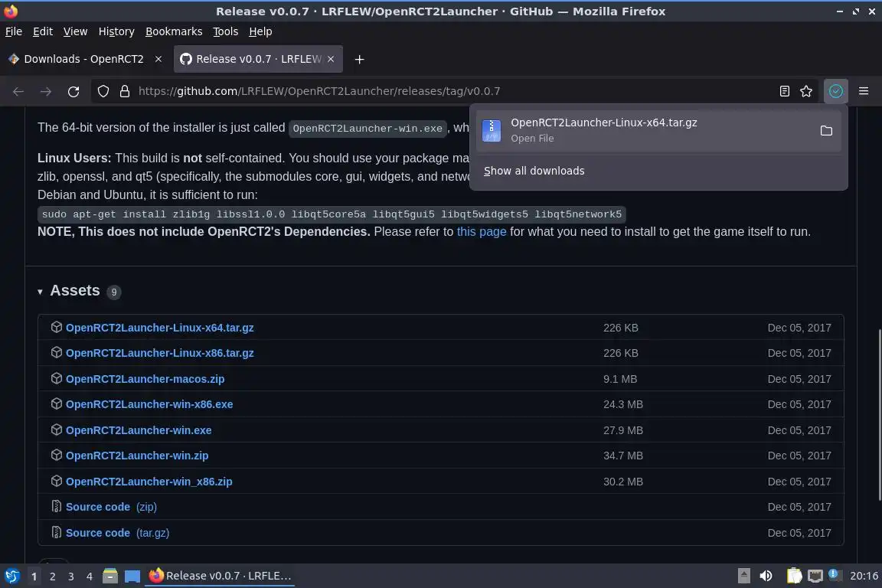This screenshot has height=588, width=882.
Task: Click the eject media tray icon
Action: click(743, 576)
